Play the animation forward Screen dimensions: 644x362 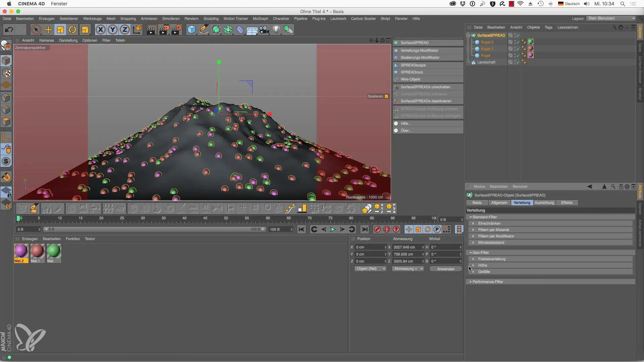(x=333, y=230)
